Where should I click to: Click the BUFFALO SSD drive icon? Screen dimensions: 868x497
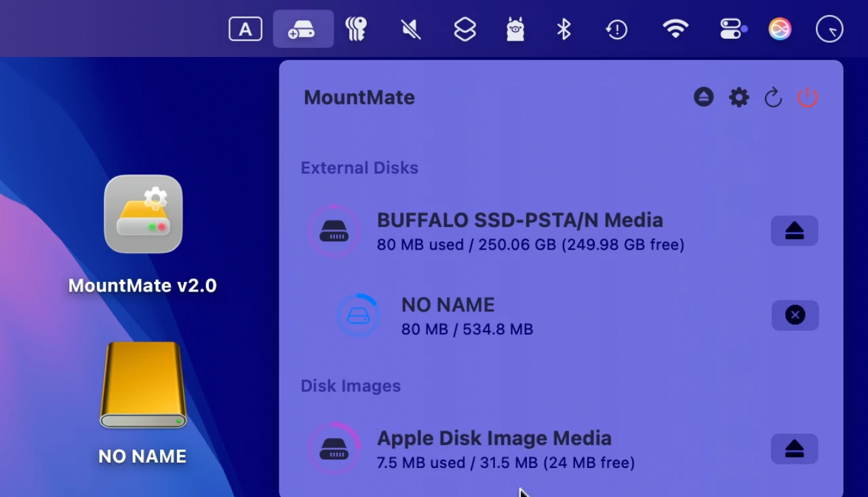pyautogui.click(x=334, y=231)
